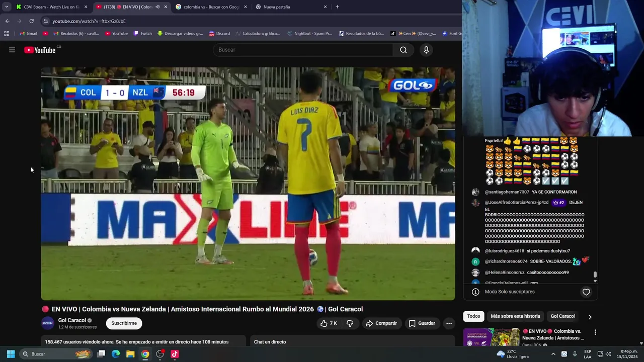This screenshot has width=644, height=362.
Task: Click the live chat scrollbar thumb
Action: [595, 275]
